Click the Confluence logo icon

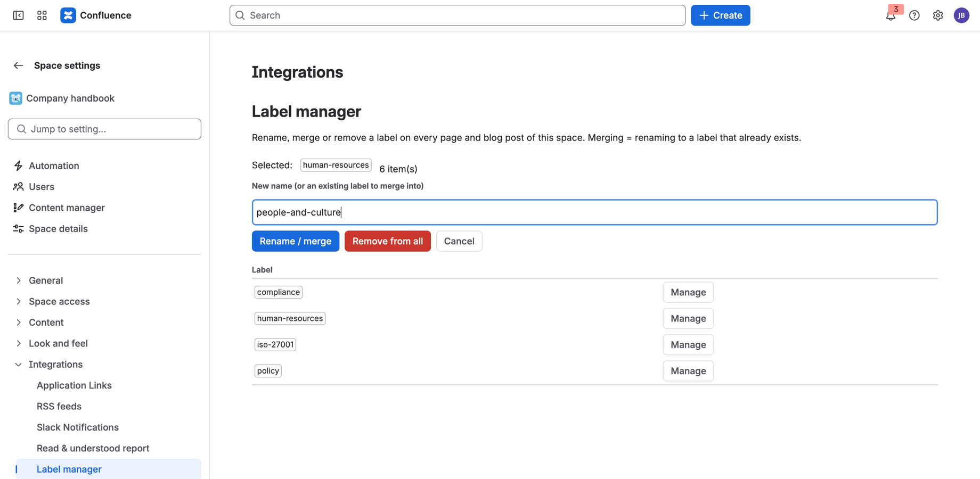click(x=68, y=15)
